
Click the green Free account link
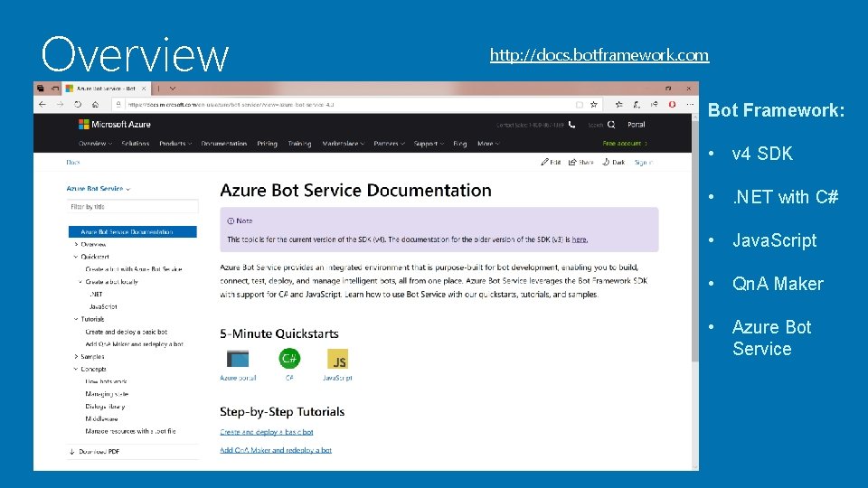click(625, 144)
